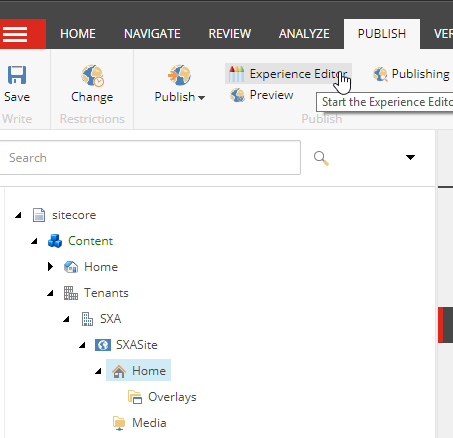
Task: Select the SXASite tree item label
Action: tap(137, 345)
